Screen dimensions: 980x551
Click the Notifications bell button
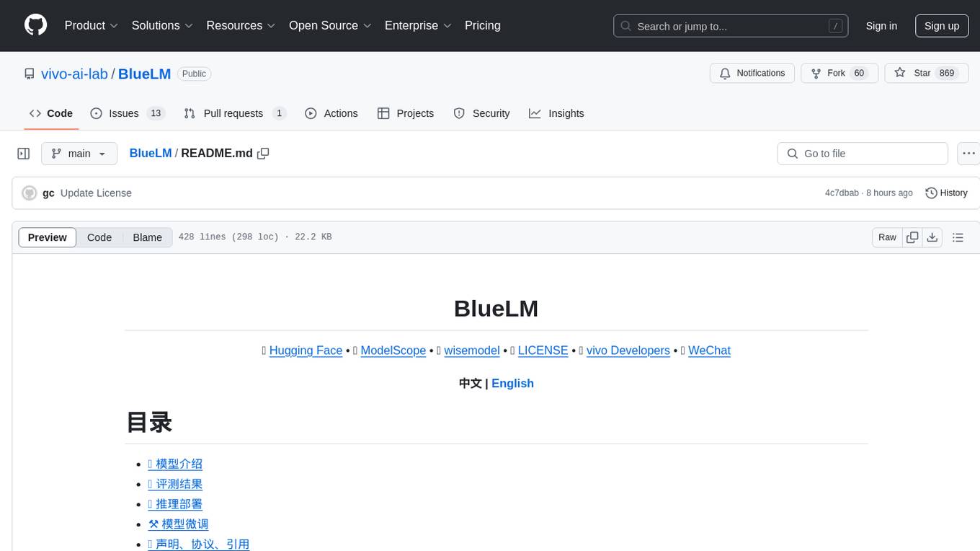point(752,73)
